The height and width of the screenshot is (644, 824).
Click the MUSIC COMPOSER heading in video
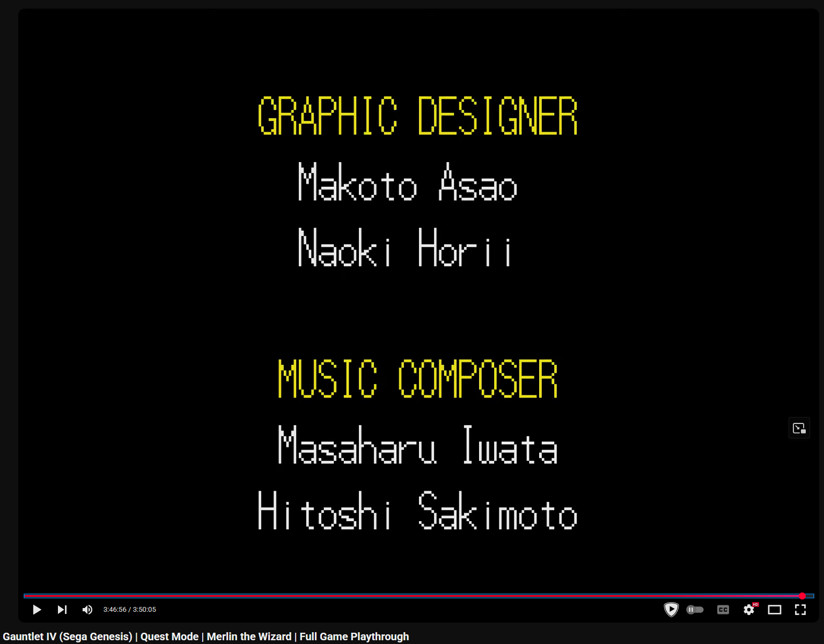[x=418, y=379]
